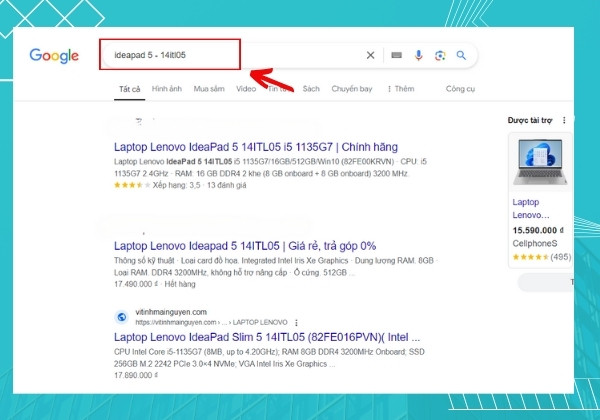Select the Tất cả tab
The height and width of the screenshot is (420, 600).
pos(129,89)
